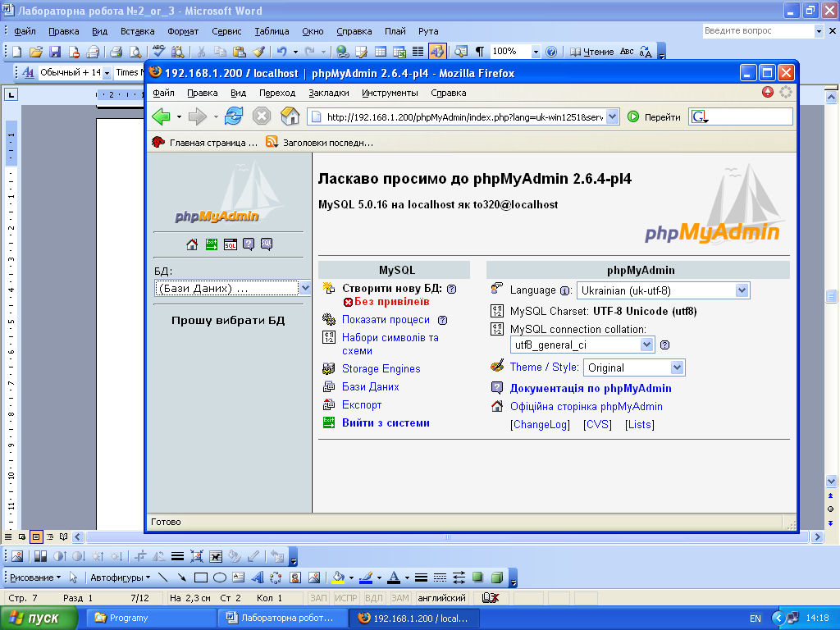The image size is (840, 630).
Task: Reload the page in Firefox
Action: (x=234, y=116)
